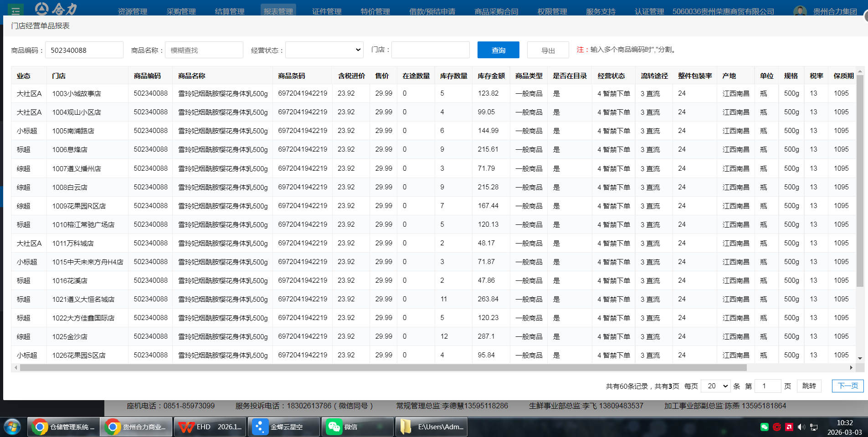
Task: Click the user avatar icon in header
Action: (800, 11)
